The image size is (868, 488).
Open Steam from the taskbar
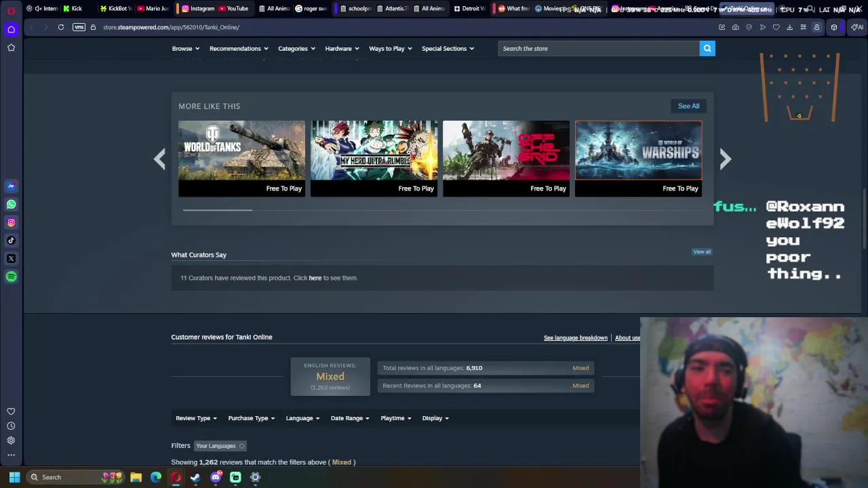195,477
